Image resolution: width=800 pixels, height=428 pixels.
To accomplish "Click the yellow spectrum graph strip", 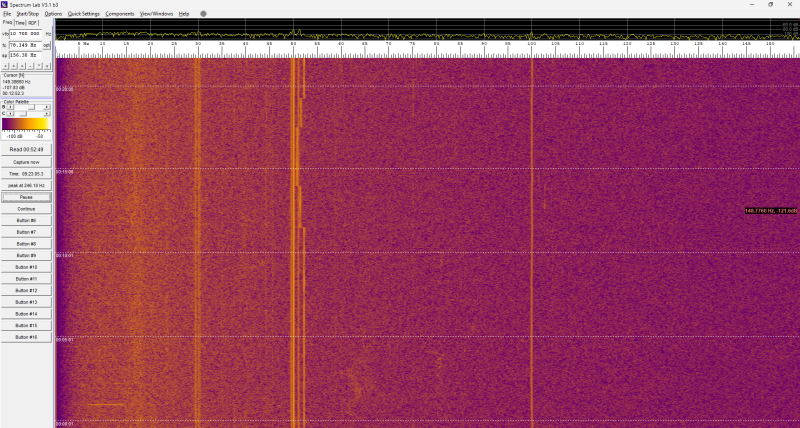I will pyautogui.click(x=428, y=30).
